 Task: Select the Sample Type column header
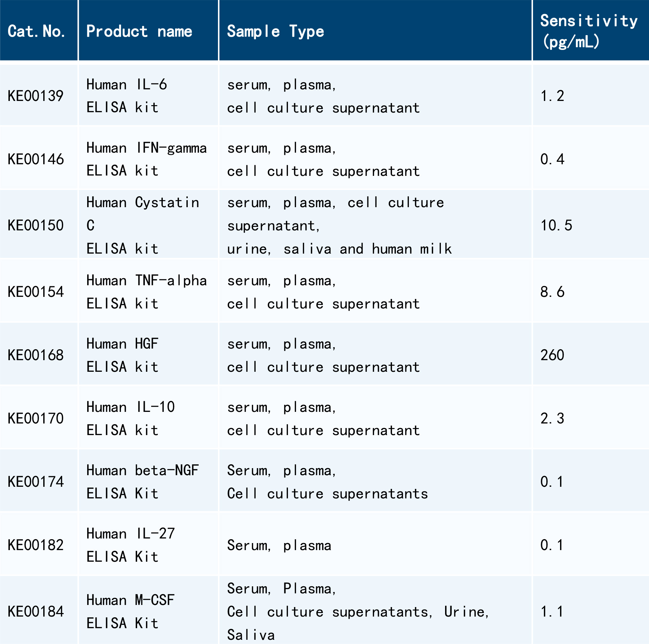[x=275, y=31]
